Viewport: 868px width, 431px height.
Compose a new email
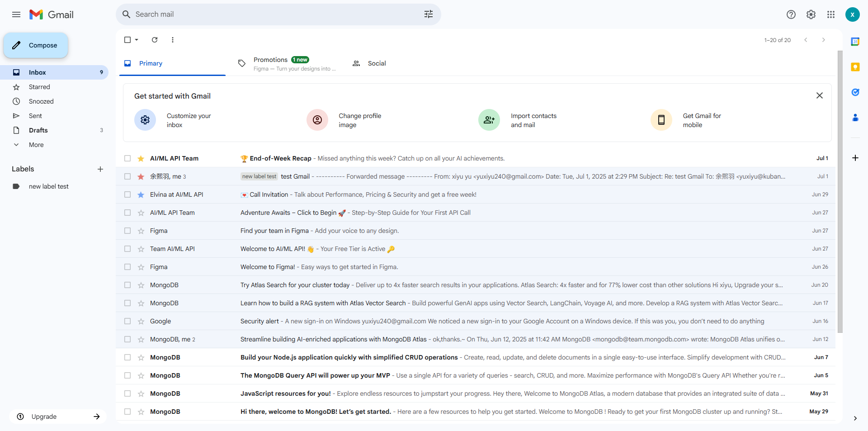pos(36,45)
